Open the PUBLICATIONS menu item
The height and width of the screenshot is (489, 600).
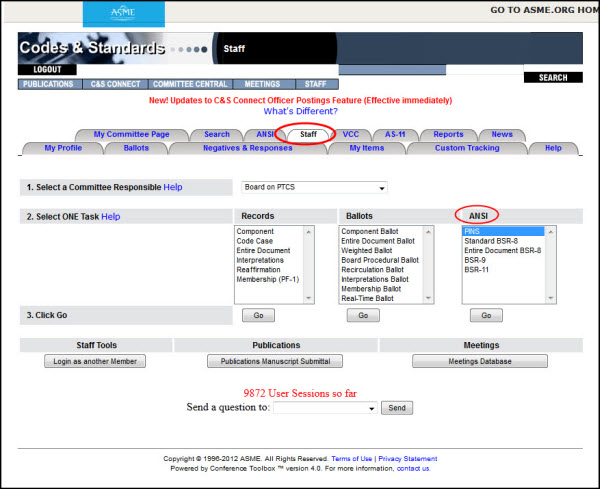point(48,84)
